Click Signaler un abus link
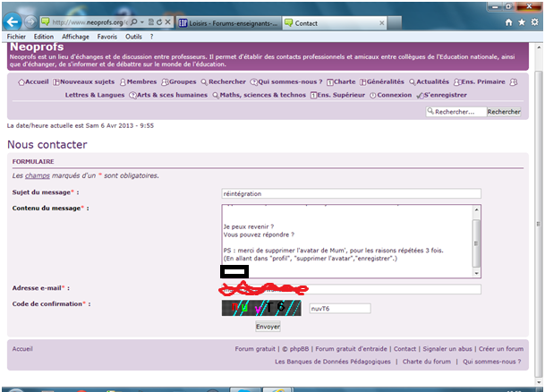 pos(447,348)
